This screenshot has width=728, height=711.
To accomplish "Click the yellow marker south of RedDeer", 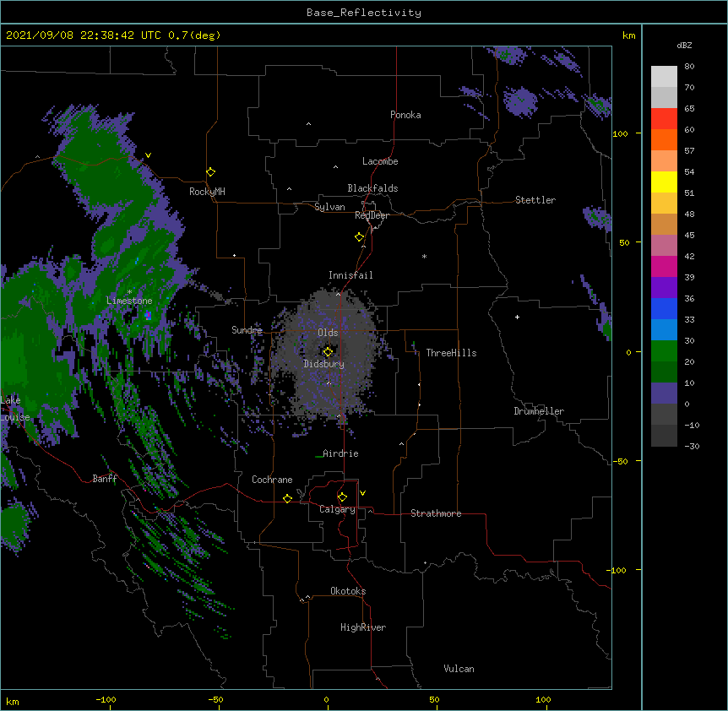I will coord(360,237).
